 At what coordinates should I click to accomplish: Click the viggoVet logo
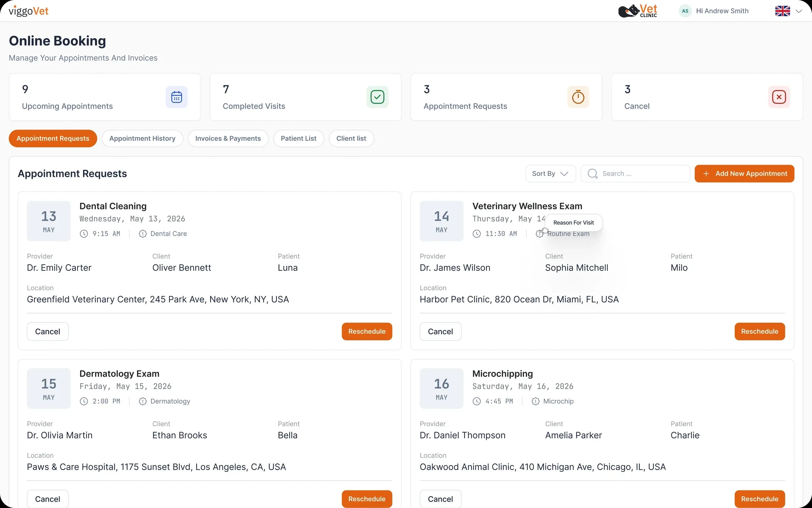pyautogui.click(x=29, y=11)
